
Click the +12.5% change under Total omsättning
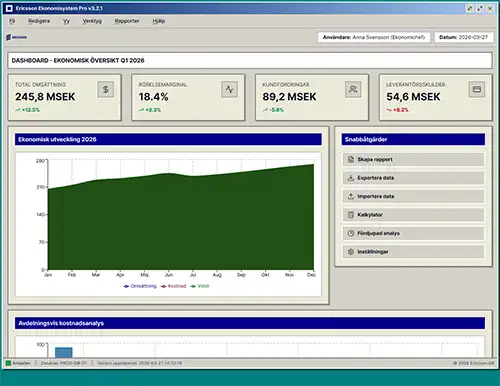coord(31,110)
